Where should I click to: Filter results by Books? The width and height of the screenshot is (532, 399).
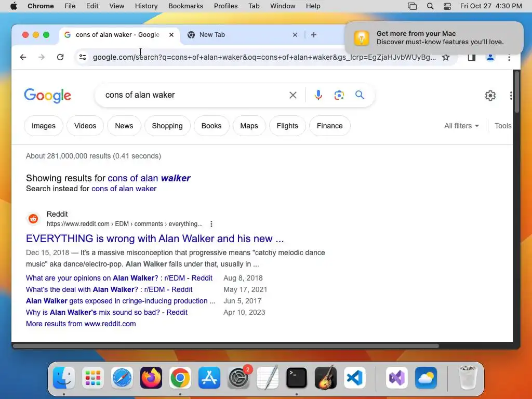[x=211, y=126]
